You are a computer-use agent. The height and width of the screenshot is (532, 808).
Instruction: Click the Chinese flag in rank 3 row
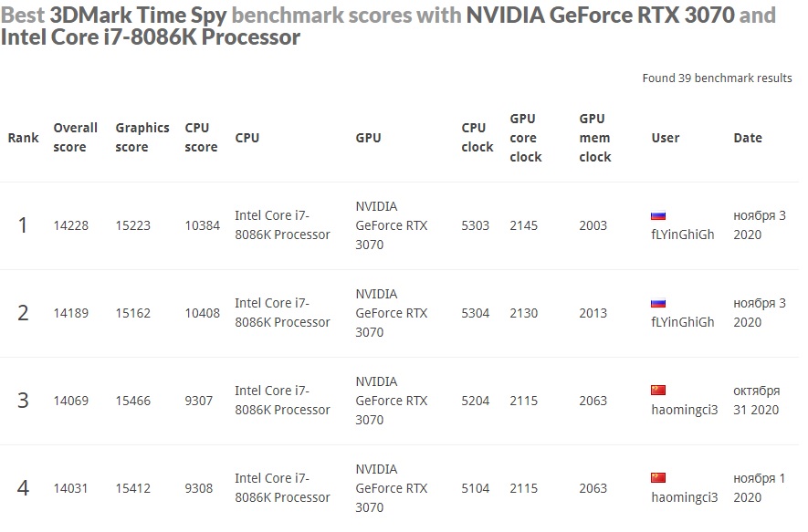tap(658, 391)
